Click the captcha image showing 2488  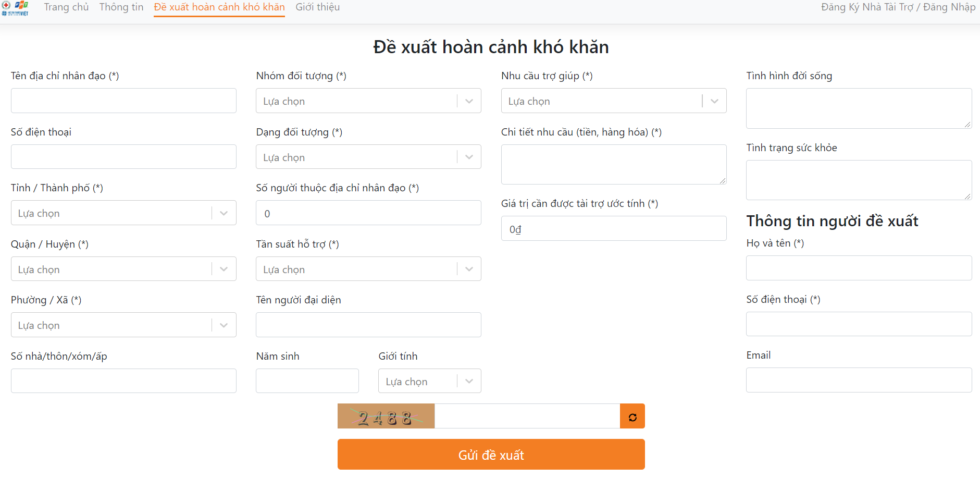386,416
